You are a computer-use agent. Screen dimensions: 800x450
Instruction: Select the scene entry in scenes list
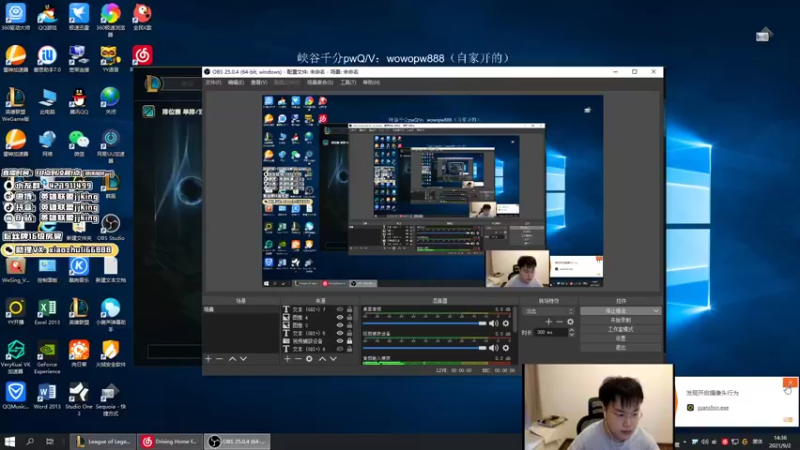(241, 310)
